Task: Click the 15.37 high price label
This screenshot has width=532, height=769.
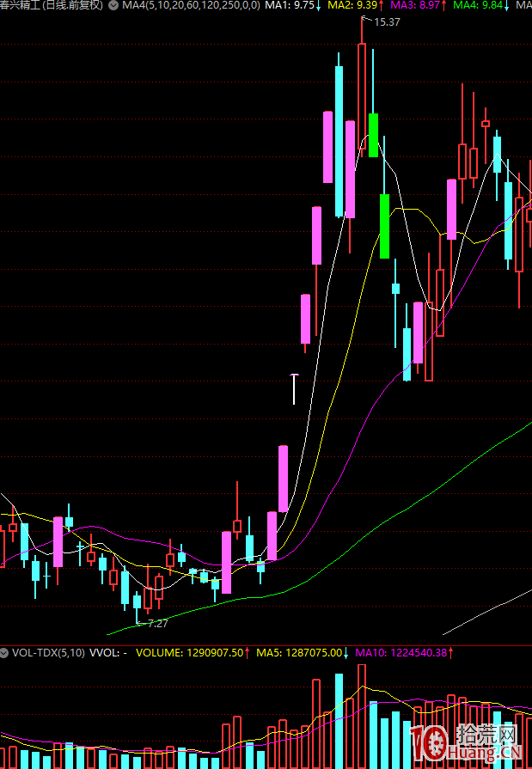Action: tap(387, 22)
